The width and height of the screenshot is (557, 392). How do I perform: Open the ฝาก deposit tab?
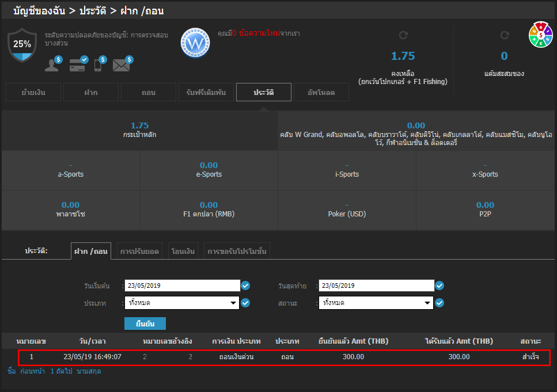91,92
